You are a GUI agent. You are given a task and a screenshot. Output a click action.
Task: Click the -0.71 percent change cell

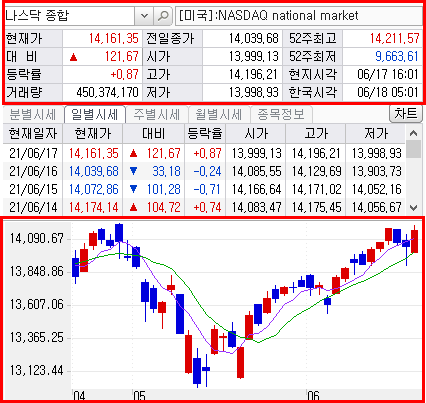coord(207,189)
